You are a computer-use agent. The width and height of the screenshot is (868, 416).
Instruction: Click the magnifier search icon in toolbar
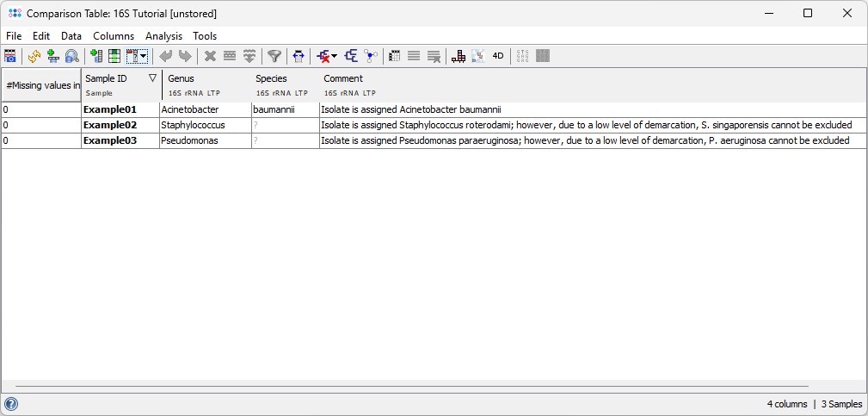coord(72,56)
